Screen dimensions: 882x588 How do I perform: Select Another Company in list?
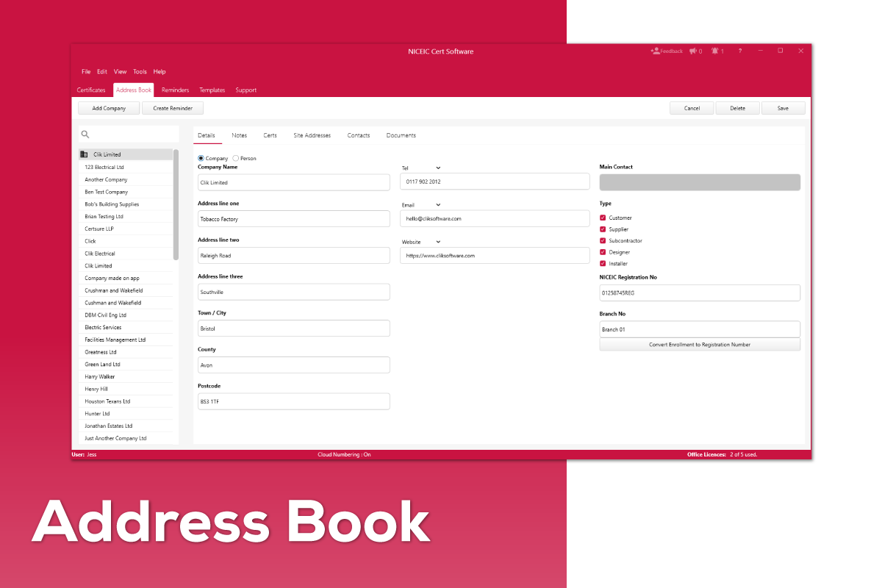click(126, 179)
